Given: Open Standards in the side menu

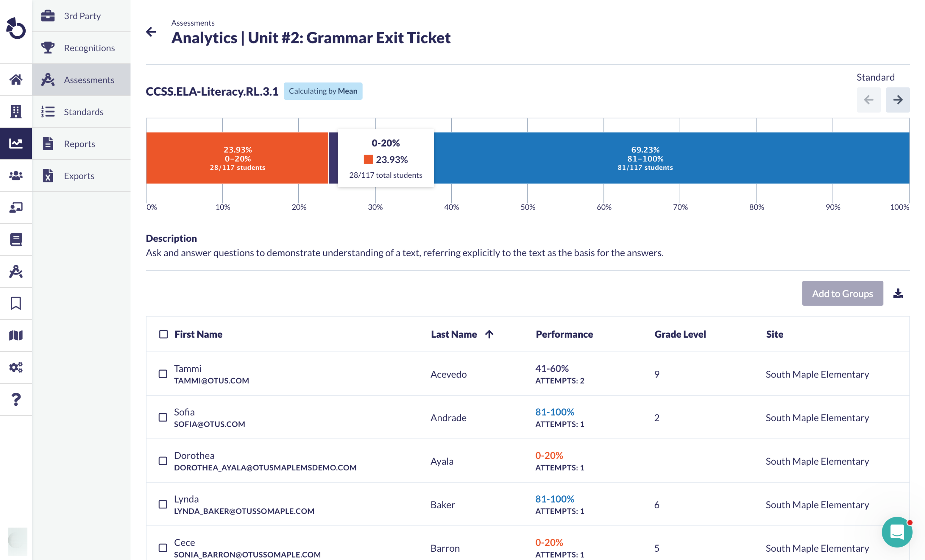Looking at the screenshot, I should point(83,112).
